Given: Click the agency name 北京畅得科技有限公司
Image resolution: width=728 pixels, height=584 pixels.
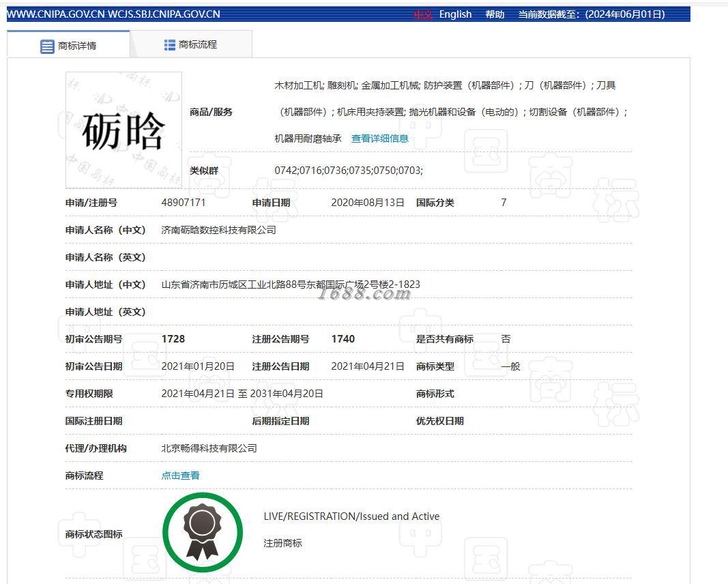Looking at the screenshot, I should [209, 448].
